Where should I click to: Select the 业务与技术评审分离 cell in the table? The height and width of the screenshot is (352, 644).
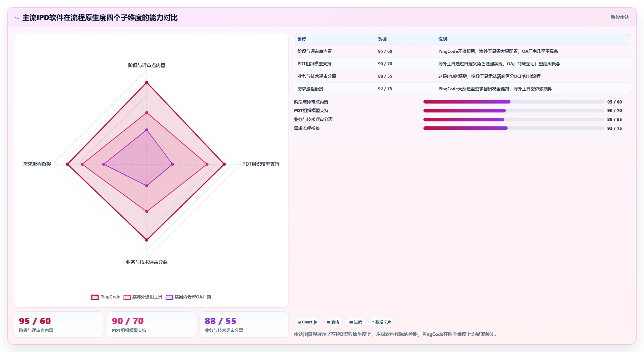pos(317,76)
